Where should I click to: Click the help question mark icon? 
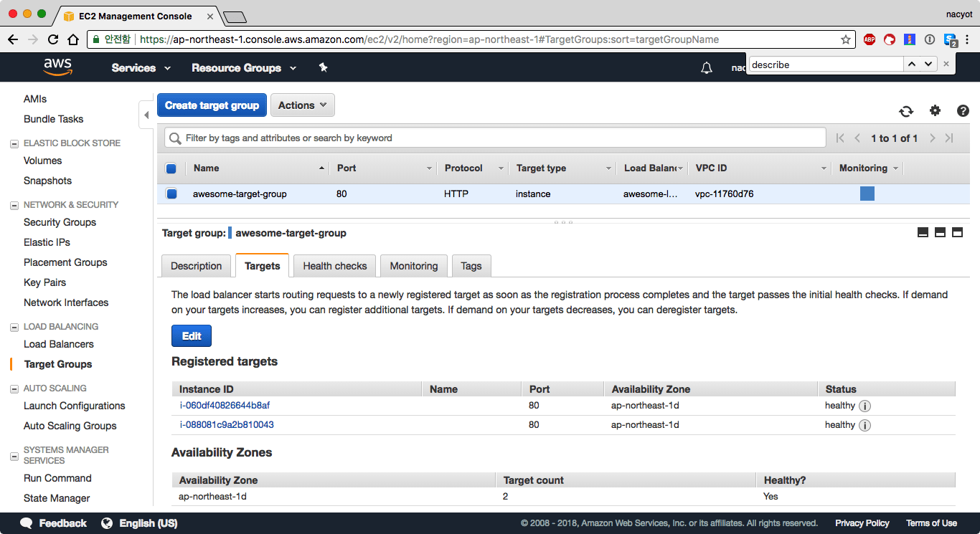(963, 110)
